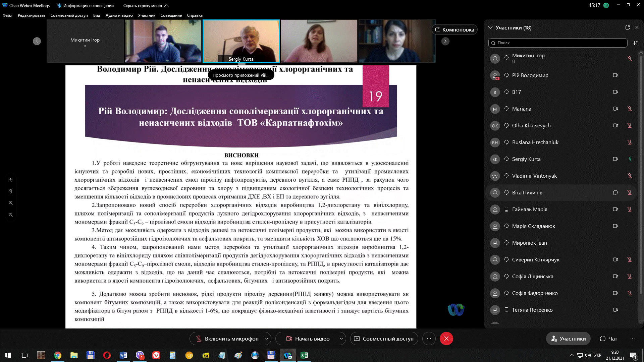This screenshot has width=644, height=362.
Task: Click camera icon in Тетяна Петренко row
Action: click(615, 310)
